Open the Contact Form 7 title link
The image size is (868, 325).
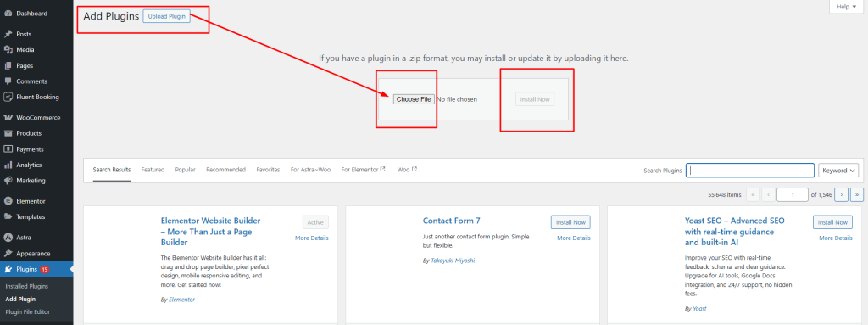coord(451,221)
